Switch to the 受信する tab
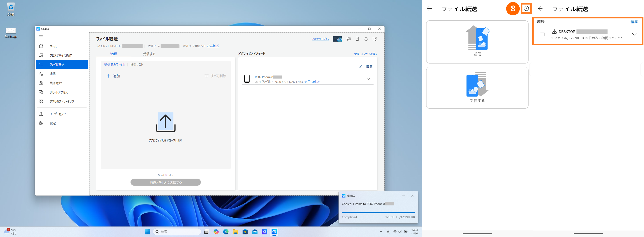644x237 pixels. tap(149, 54)
